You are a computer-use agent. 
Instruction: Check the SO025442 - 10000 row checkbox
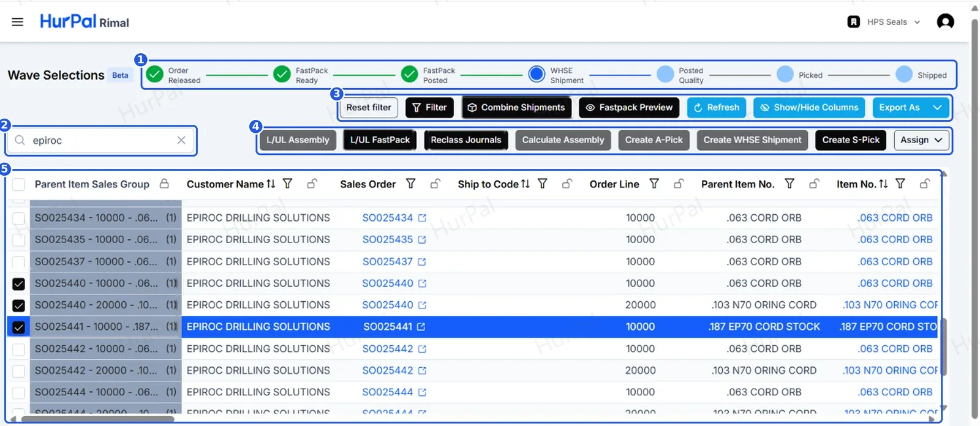[x=19, y=349]
